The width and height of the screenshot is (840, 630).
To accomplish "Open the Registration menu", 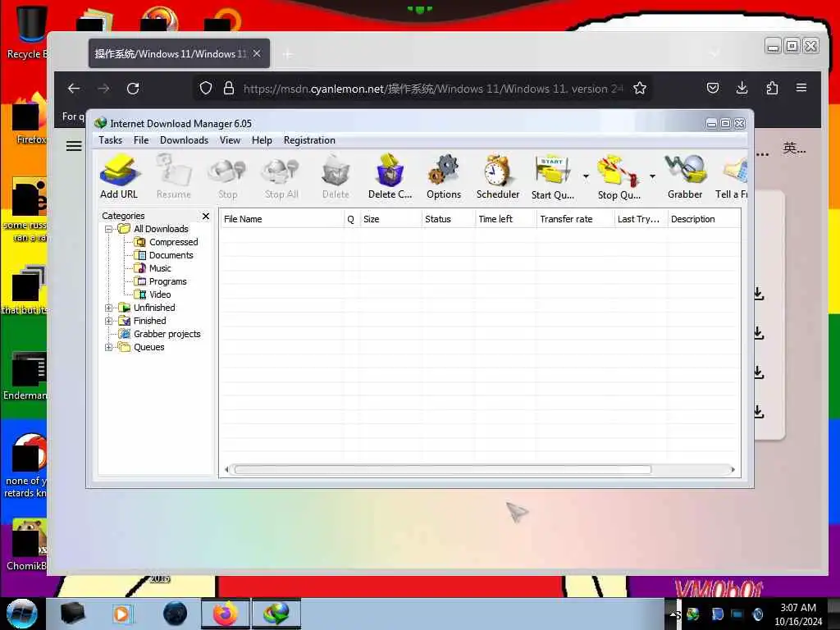I will [x=309, y=139].
